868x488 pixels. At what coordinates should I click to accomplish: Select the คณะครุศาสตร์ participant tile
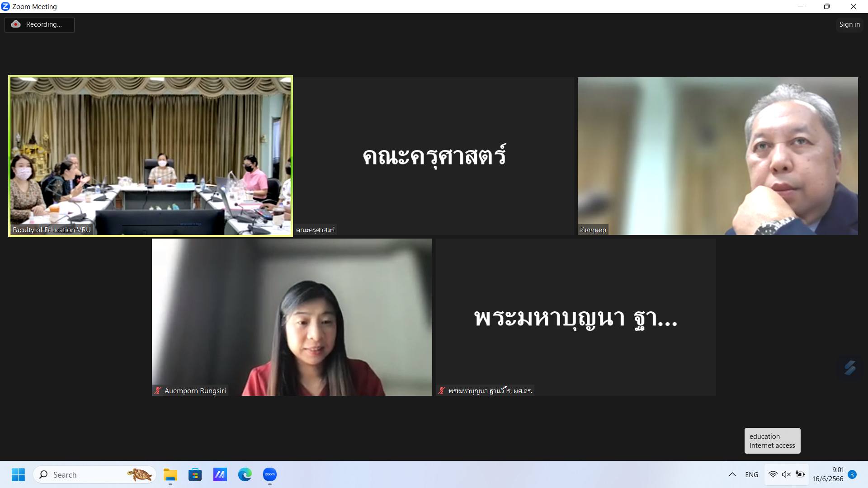click(434, 156)
